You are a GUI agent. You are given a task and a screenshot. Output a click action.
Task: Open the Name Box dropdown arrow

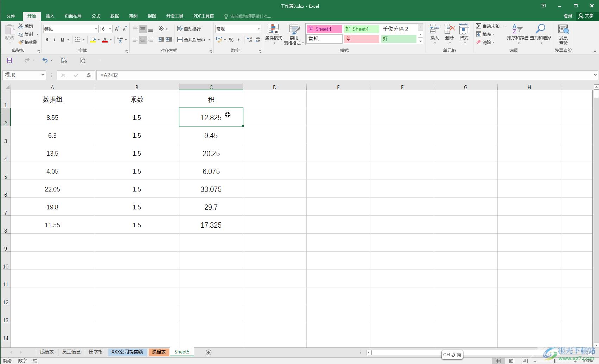click(43, 75)
